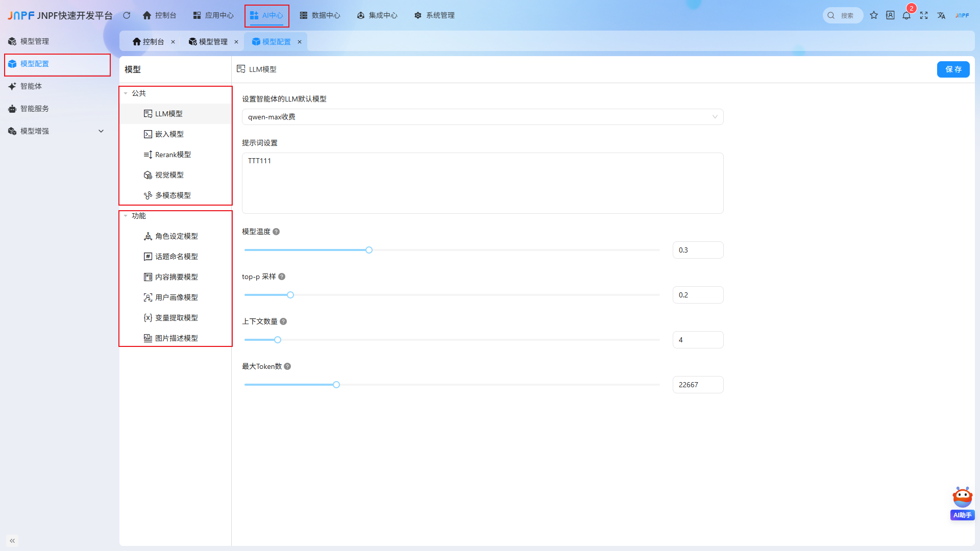Select 变量提取模型 in the model tree
This screenshot has width=980, height=551.
[x=176, y=318]
